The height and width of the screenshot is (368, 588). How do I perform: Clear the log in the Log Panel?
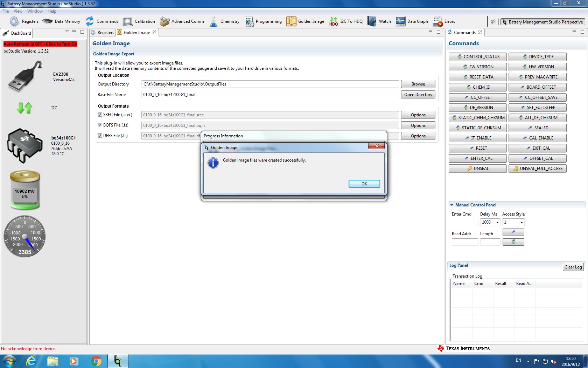pos(573,267)
